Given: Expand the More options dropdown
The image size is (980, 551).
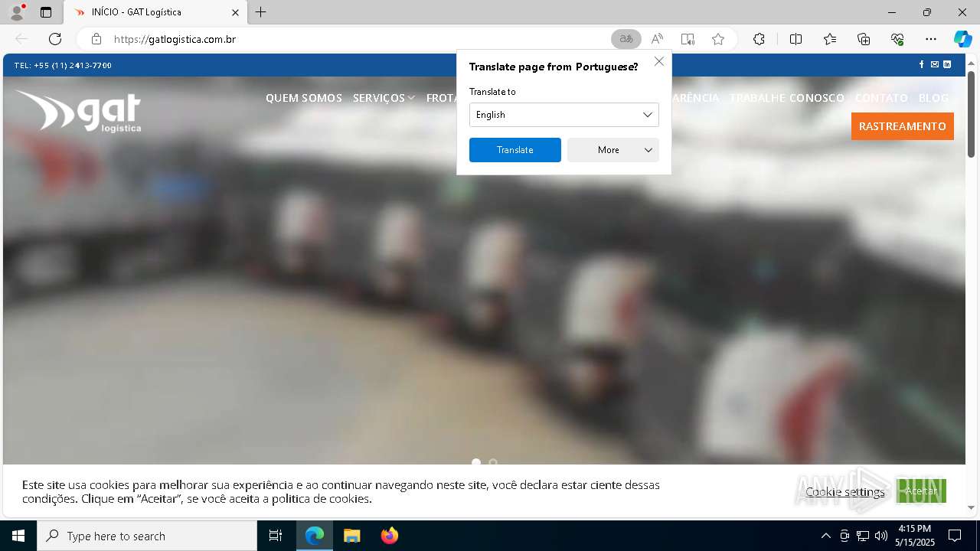Looking at the screenshot, I should (613, 150).
